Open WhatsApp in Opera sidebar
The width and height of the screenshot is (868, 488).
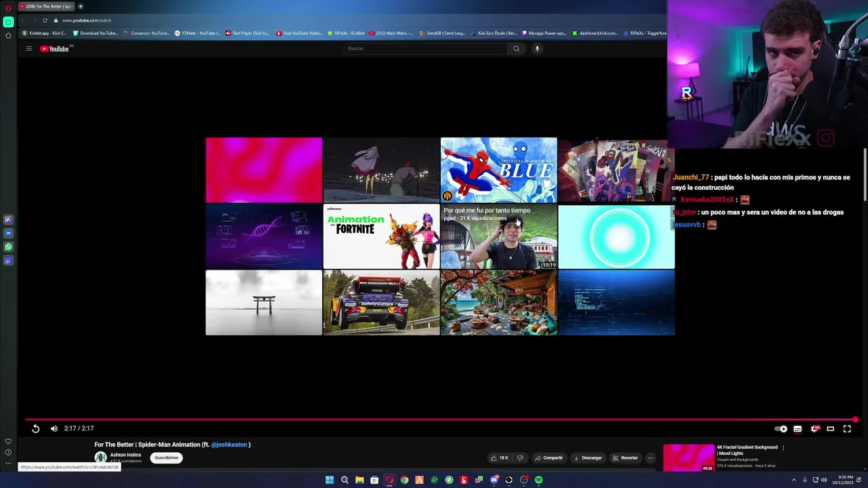(8, 247)
